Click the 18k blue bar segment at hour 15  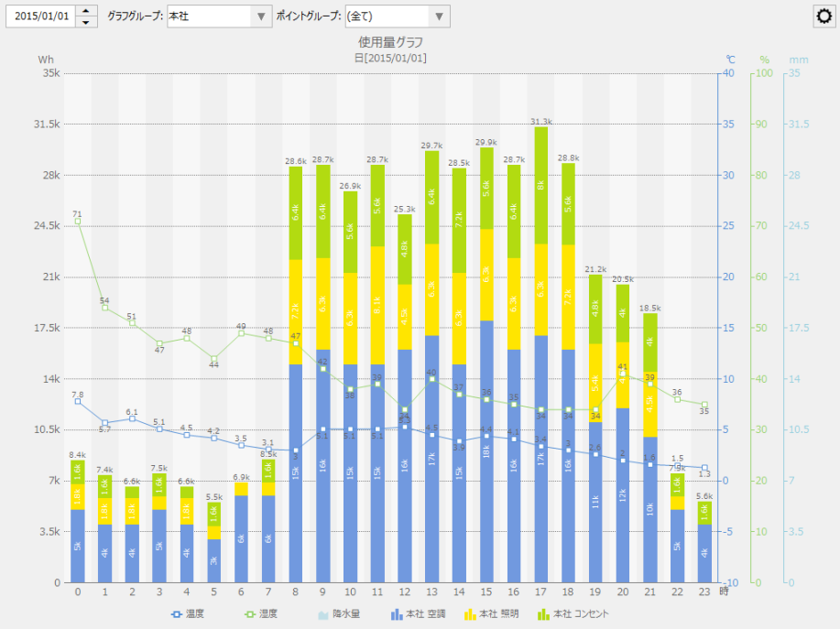pos(486,451)
